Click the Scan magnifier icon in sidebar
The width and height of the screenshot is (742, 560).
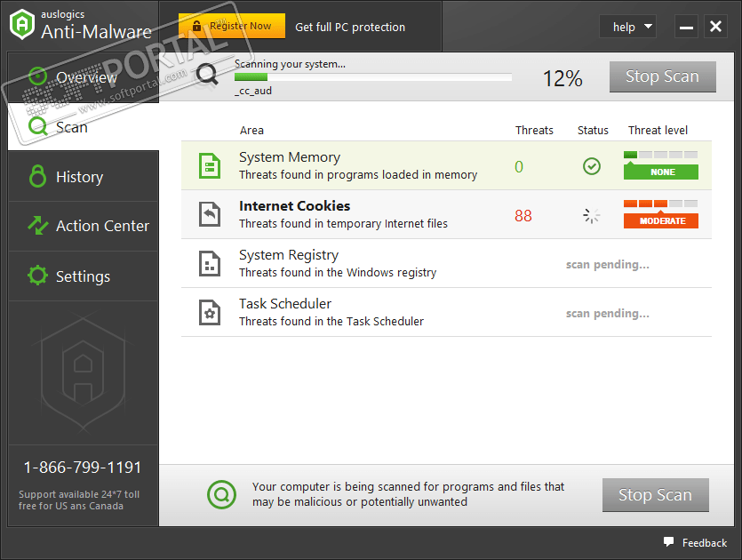tap(38, 126)
